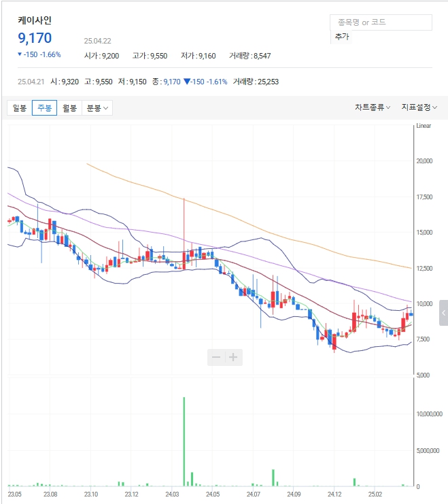This screenshot has width=448, height=504.
Task: Click the 7,500 price axis label
Action: 423,339
